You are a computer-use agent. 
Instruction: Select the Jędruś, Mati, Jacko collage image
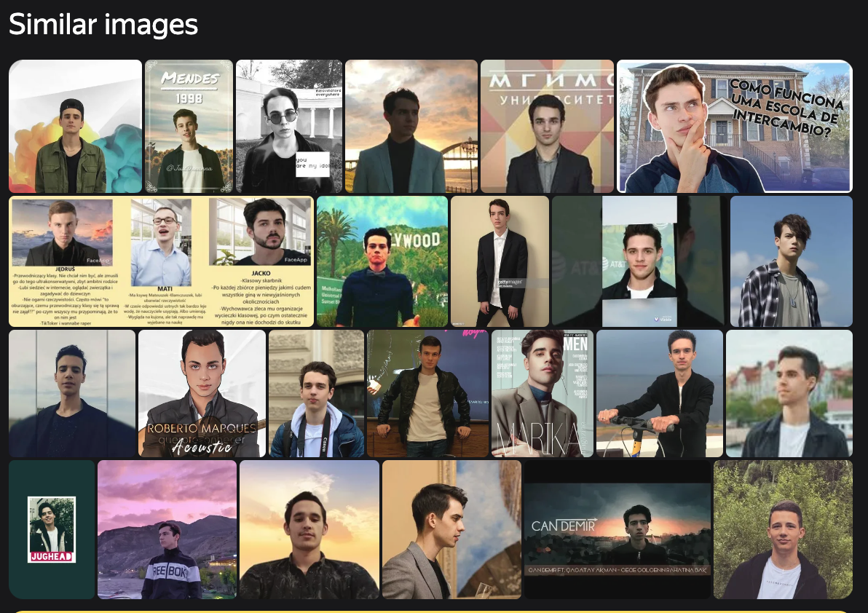[161, 261]
